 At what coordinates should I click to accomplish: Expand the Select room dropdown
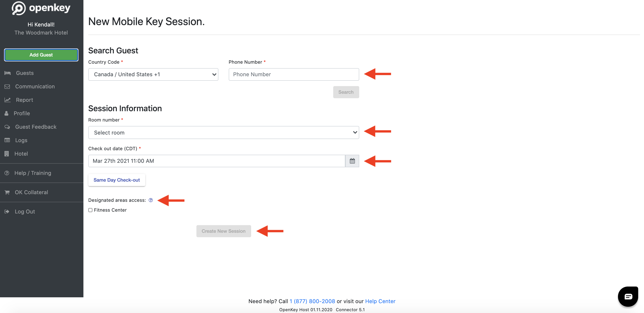pos(223,133)
